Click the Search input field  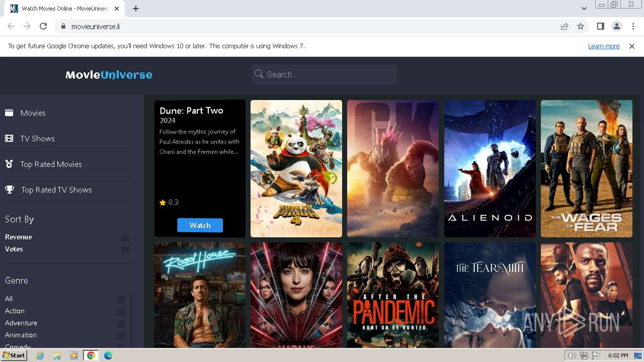324,74
